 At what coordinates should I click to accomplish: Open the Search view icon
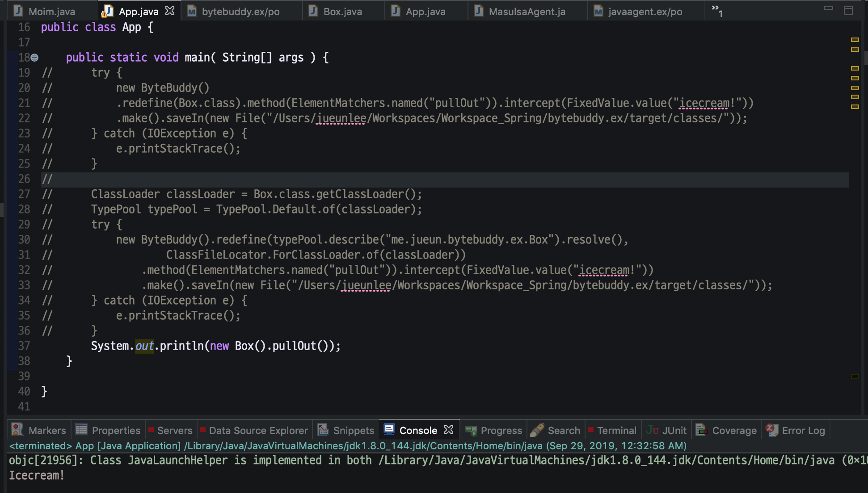(x=537, y=430)
